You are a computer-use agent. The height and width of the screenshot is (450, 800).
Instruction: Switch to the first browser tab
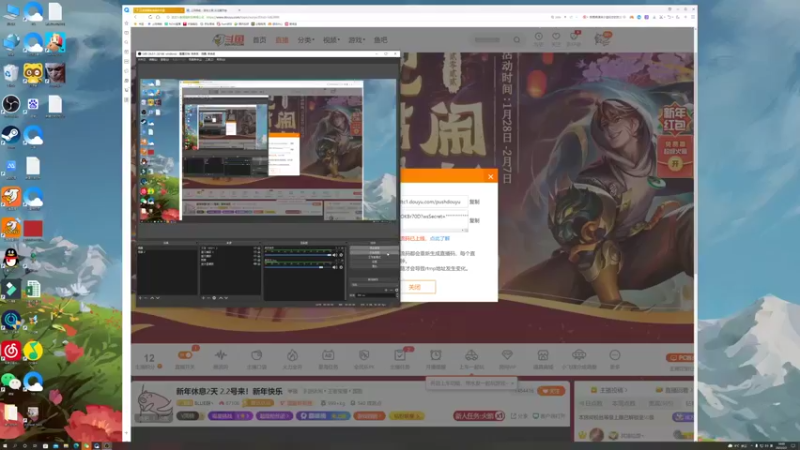158,10
